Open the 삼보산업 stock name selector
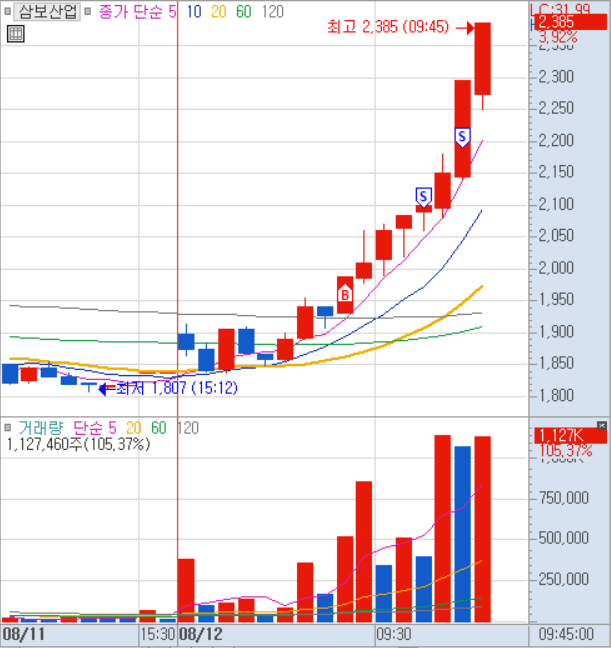This screenshot has width=611, height=648. (x=46, y=12)
